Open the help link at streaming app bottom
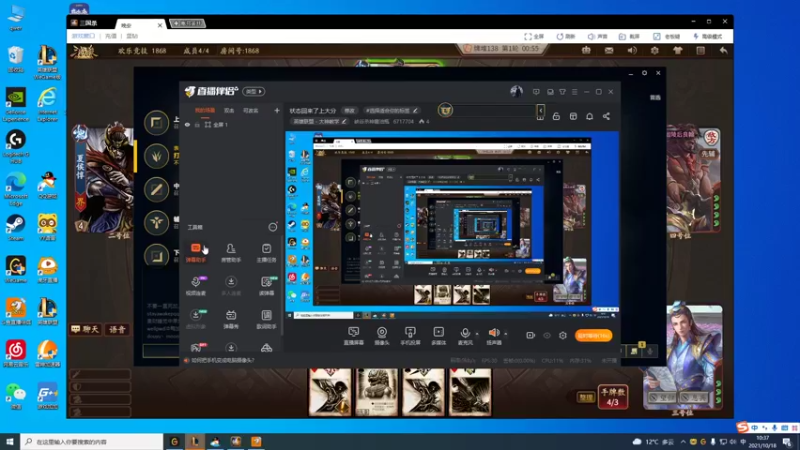 (x=222, y=360)
